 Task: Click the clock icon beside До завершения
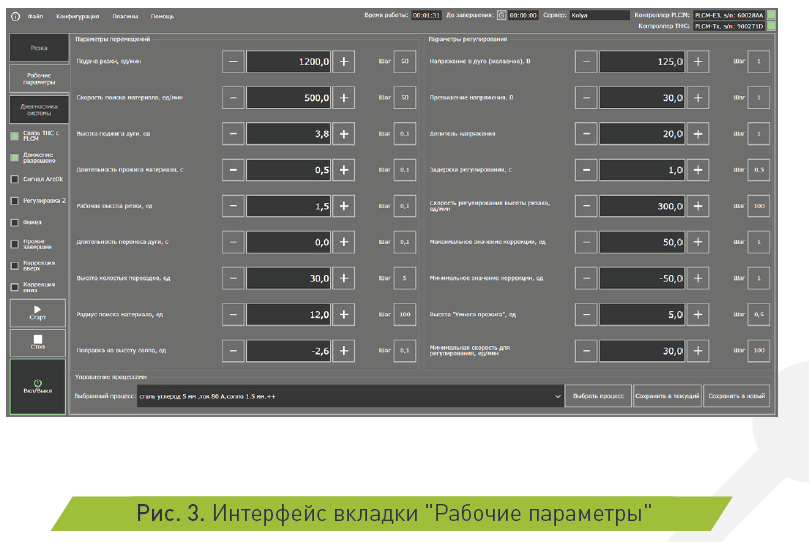coord(501,15)
